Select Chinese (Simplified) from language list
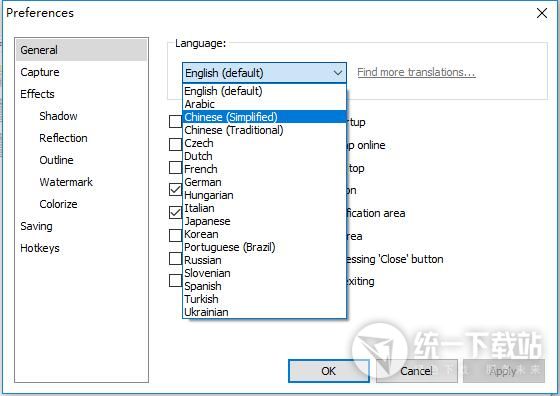560x396 pixels. [264, 117]
